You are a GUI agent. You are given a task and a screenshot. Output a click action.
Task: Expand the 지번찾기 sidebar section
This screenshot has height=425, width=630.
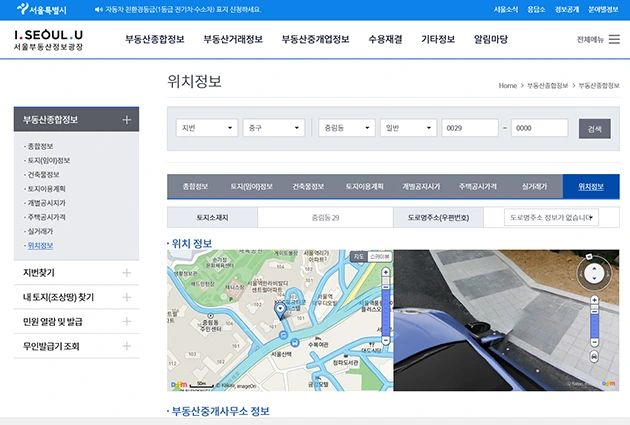76,273
